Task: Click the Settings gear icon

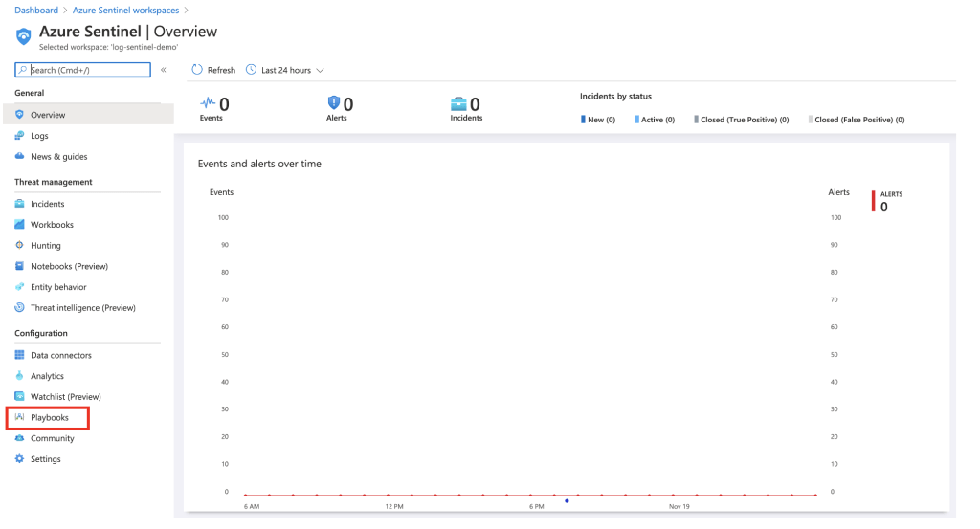Action: (20, 459)
